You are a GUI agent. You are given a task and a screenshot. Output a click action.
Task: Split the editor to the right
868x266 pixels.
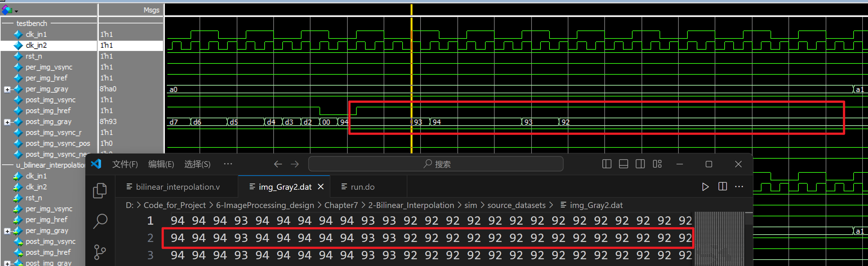(722, 187)
